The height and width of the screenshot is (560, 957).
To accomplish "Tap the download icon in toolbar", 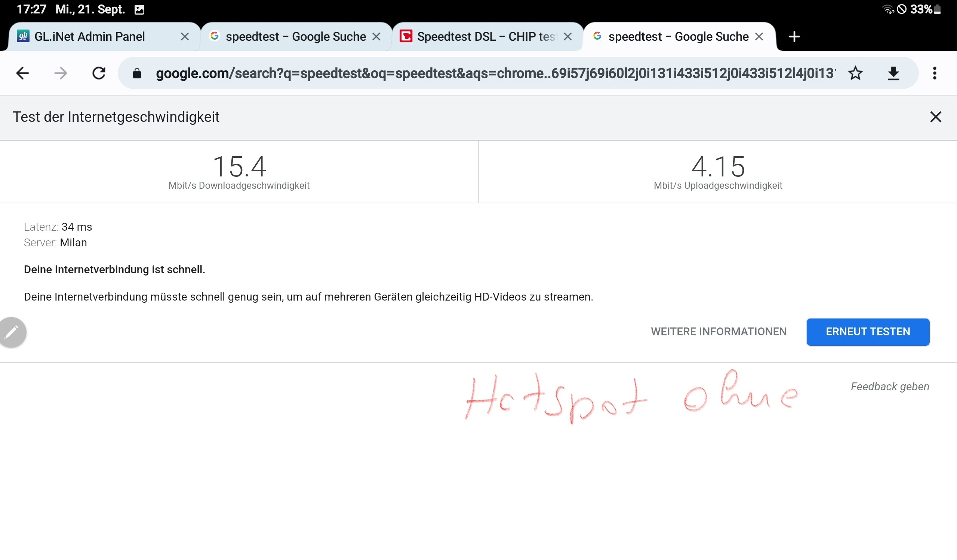I will pos(893,73).
